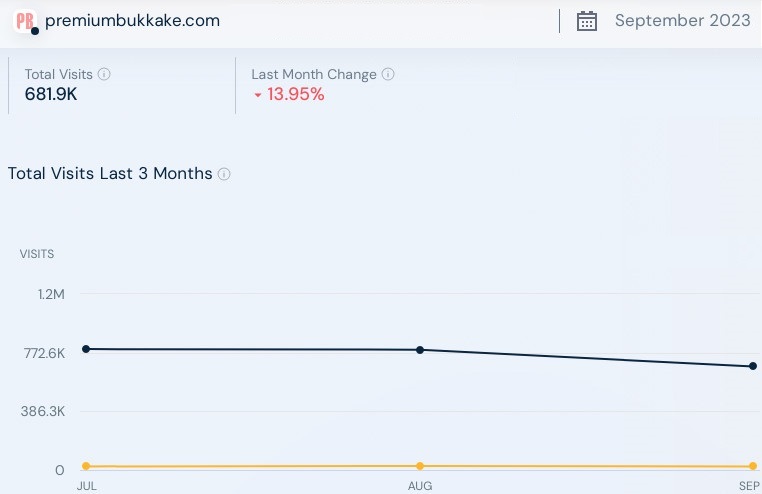The height and width of the screenshot is (494, 762).
Task: Click the September yellow line data point
Action: point(753,466)
